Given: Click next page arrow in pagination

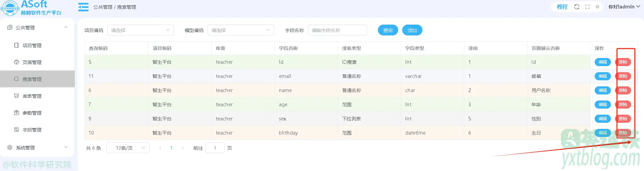Looking at the screenshot, I should click(183, 148).
